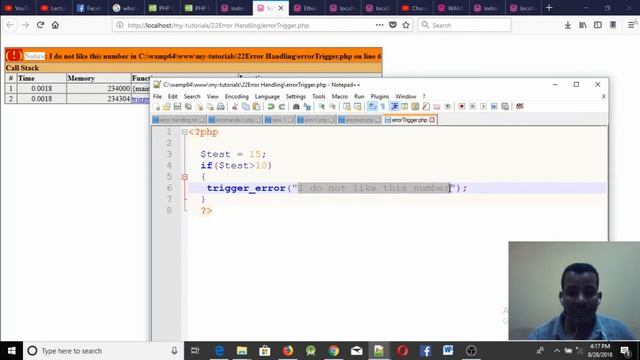Open the Action Center notifications
The image size is (640, 360).
[625, 351]
